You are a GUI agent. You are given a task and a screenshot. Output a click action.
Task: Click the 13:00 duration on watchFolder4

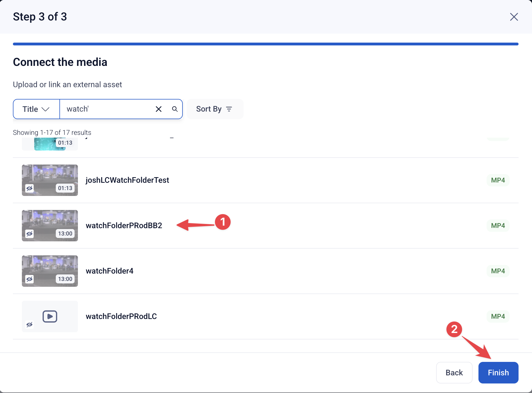tap(65, 279)
